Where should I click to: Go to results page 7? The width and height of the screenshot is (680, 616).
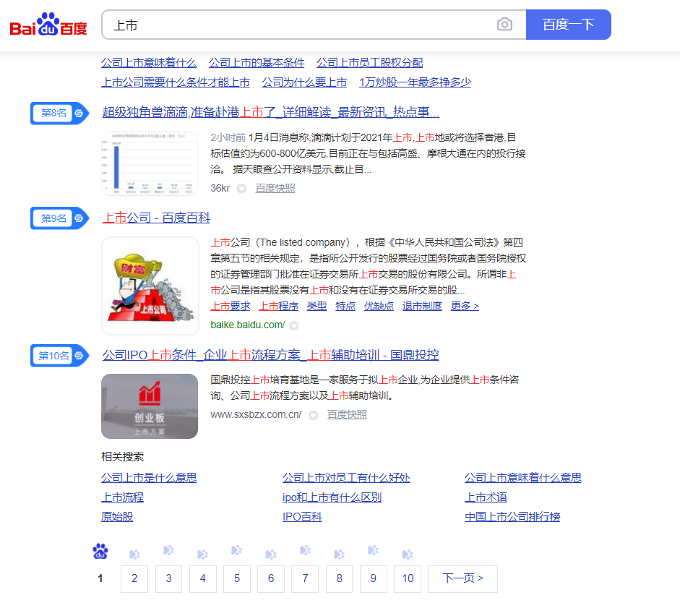[x=305, y=578]
